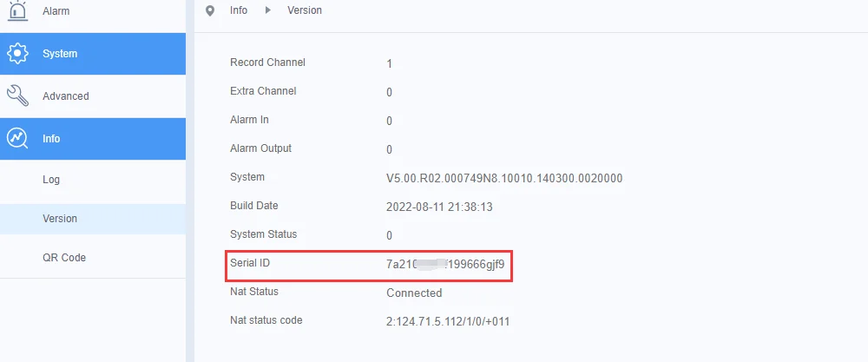Image resolution: width=868 pixels, height=362 pixels.
Task: Open the Alarm menu section
Action: (x=93, y=11)
